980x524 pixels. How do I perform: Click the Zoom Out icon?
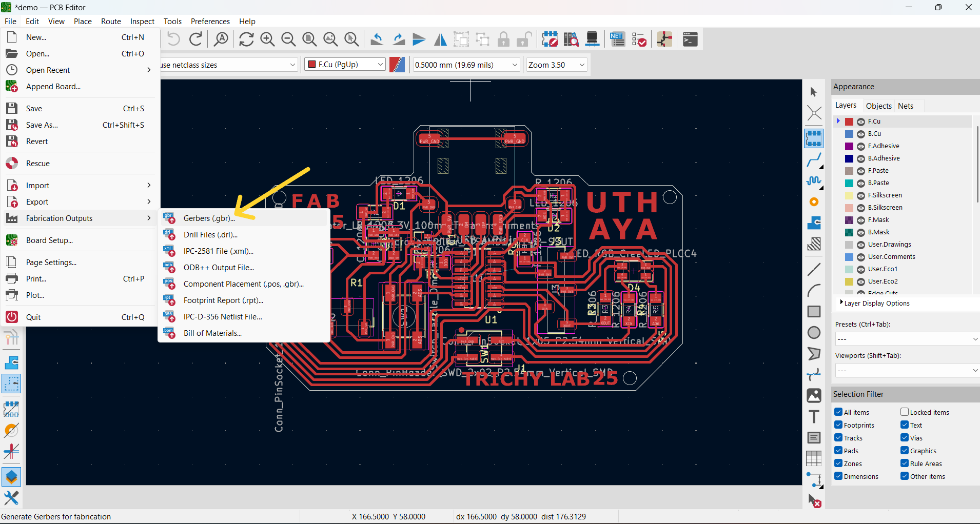click(x=288, y=39)
